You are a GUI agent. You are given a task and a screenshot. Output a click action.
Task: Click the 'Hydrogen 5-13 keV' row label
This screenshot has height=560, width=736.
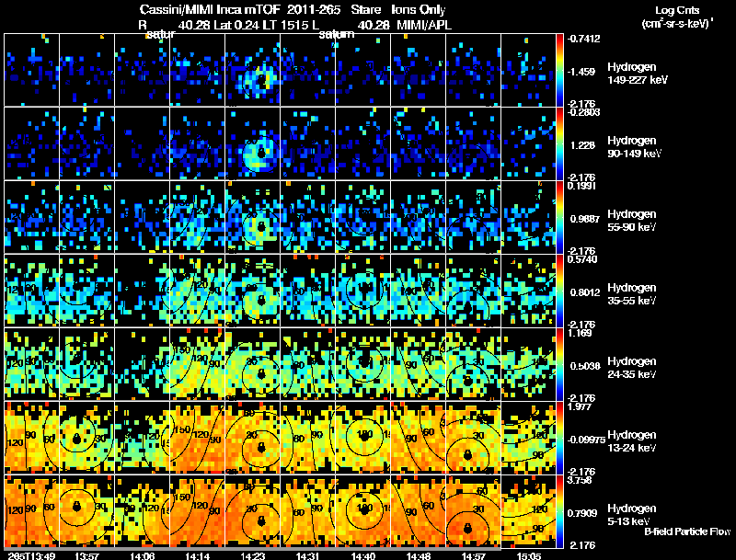[x=632, y=515]
